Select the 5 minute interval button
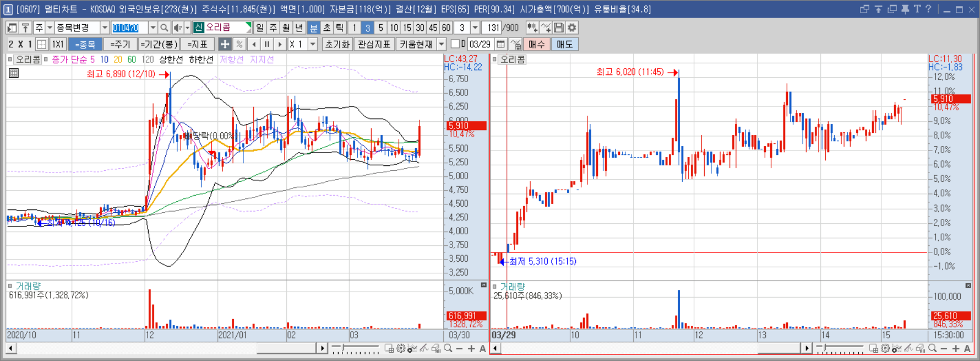This screenshot has width=980, height=361. point(380,28)
